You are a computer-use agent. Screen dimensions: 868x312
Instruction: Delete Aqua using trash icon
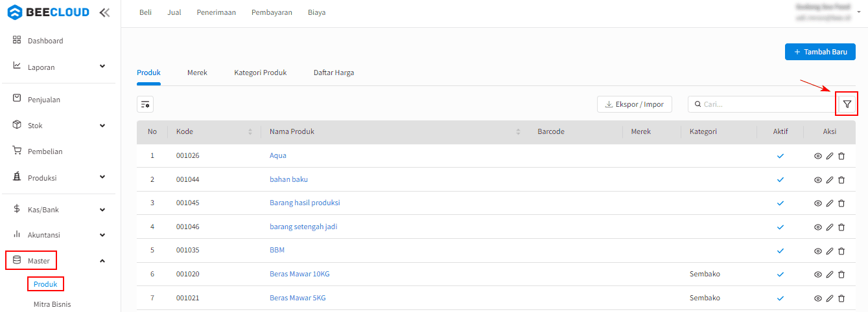[841, 156]
